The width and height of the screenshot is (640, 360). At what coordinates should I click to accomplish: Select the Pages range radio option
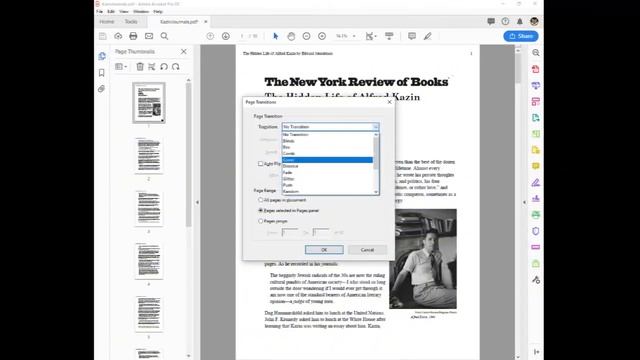coord(260,221)
